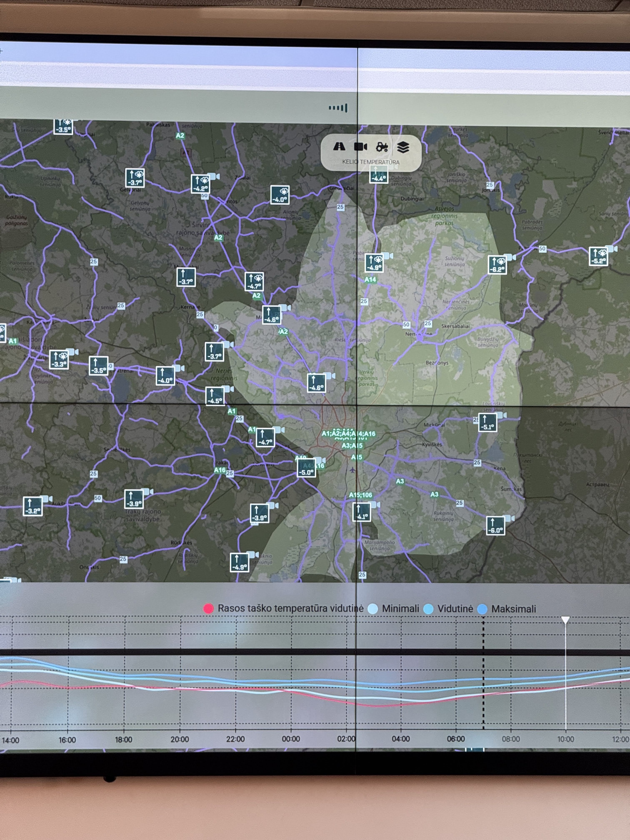Select the tractor maintenance vehicles icon

382,147
